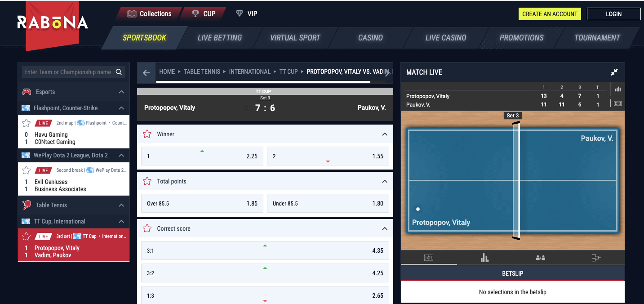The height and width of the screenshot is (304, 644).
Task: Open the Live Casino tab
Action: 446,38
